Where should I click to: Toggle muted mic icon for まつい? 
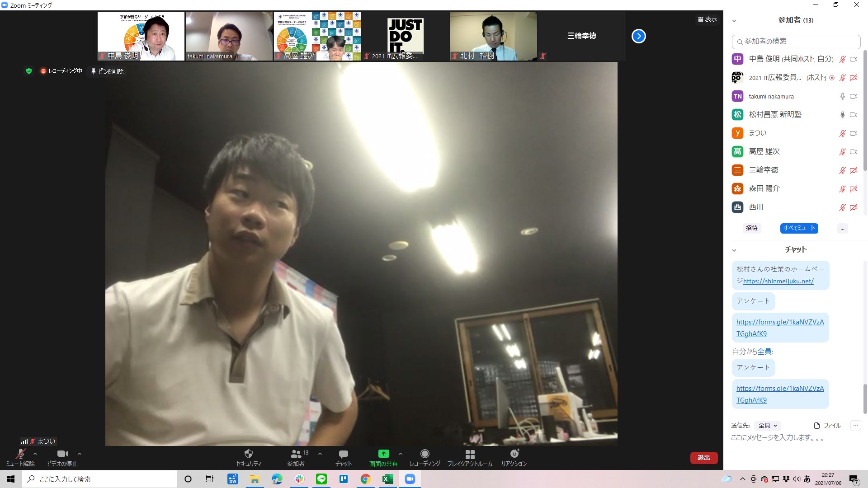[x=842, y=133]
